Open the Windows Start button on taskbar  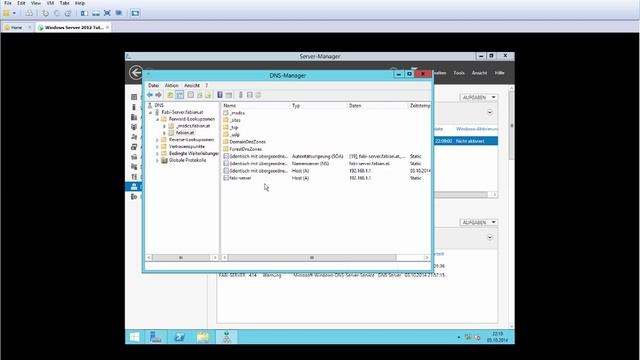click(x=134, y=337)
